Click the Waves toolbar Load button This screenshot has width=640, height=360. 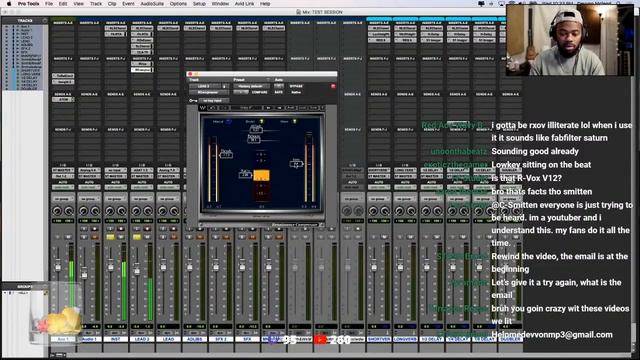(x=302, y=108)
